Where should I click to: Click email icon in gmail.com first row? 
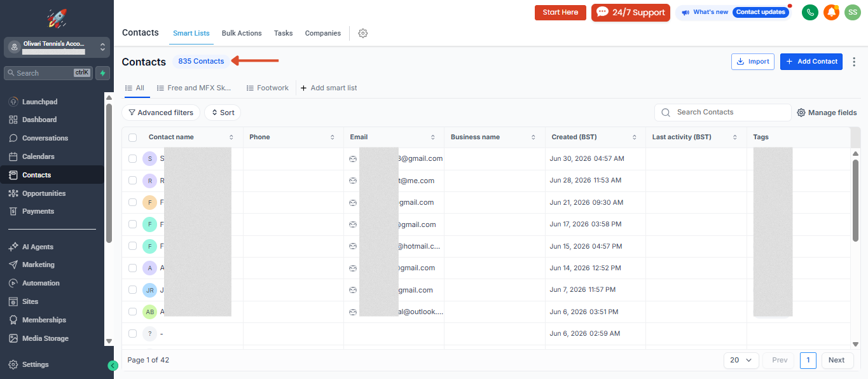point(353,158)
